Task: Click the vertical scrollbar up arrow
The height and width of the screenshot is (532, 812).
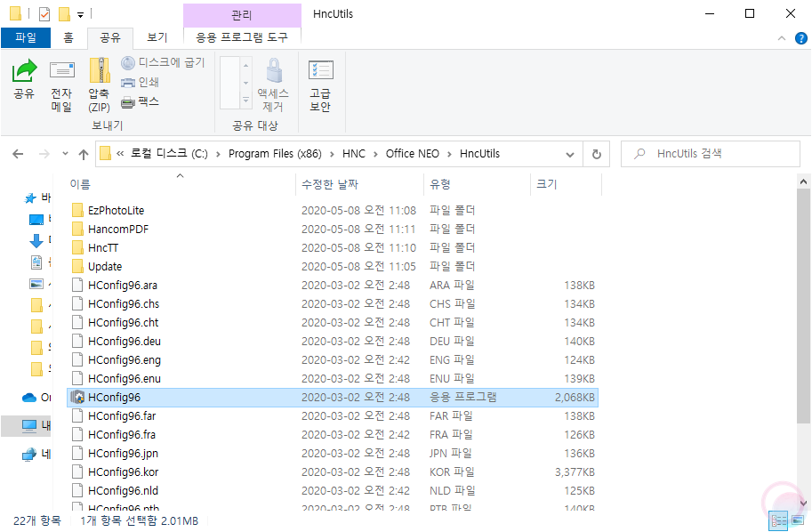Action: [x=803, y=181]
